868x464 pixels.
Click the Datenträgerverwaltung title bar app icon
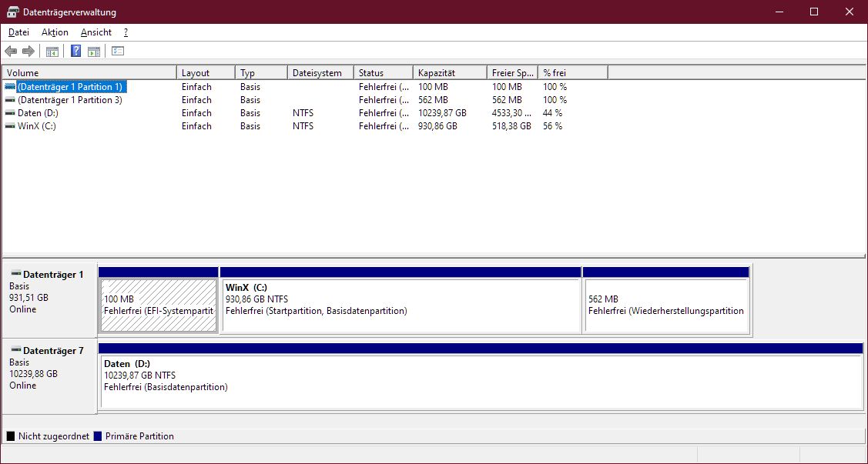click(x=12, y=12)
